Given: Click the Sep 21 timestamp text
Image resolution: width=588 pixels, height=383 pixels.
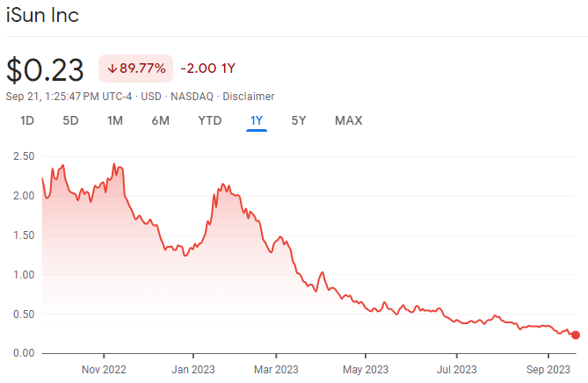Looking at the screenshot, I should (69, 97).
